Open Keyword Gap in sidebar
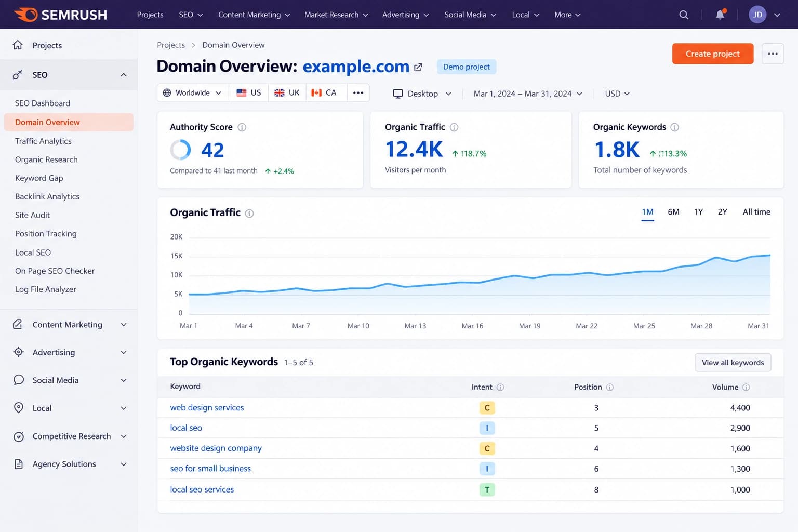 point(39,178)
